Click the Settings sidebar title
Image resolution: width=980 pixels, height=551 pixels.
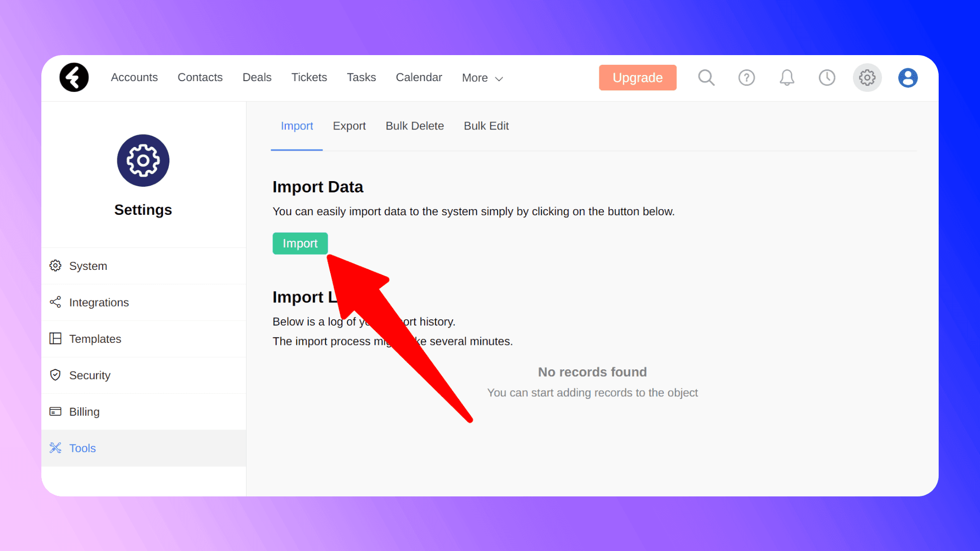click(x=143, y=210)
